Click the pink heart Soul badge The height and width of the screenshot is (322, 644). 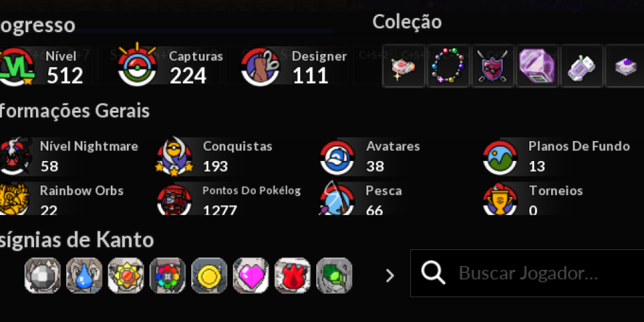[x=251, y=276]
